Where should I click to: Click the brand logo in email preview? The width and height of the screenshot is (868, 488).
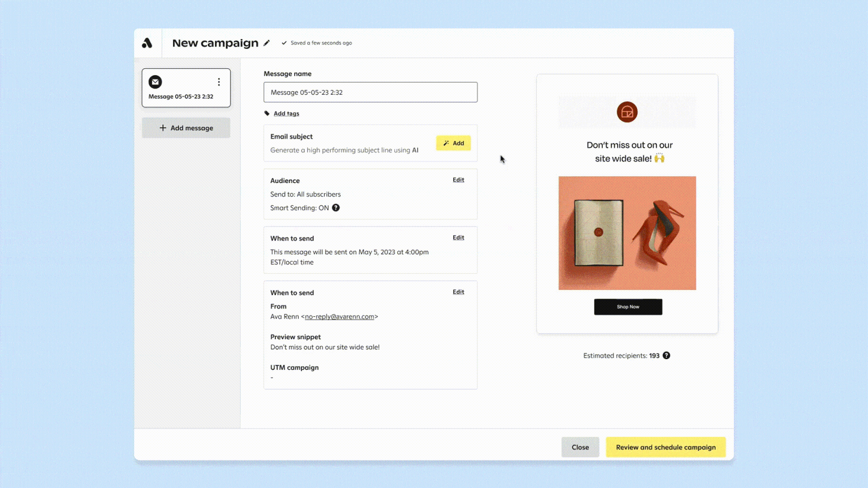coord(627,112)
